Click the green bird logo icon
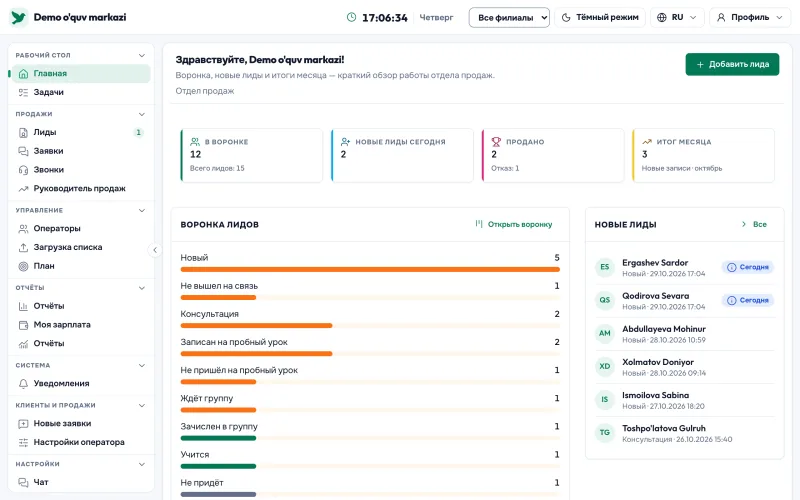800x500 pixels. 18,17
